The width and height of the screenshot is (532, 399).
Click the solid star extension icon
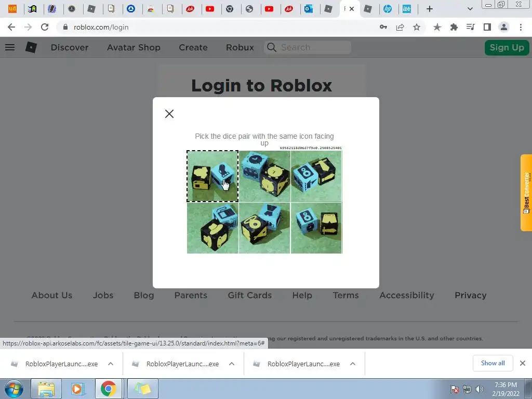click(437, 27)
